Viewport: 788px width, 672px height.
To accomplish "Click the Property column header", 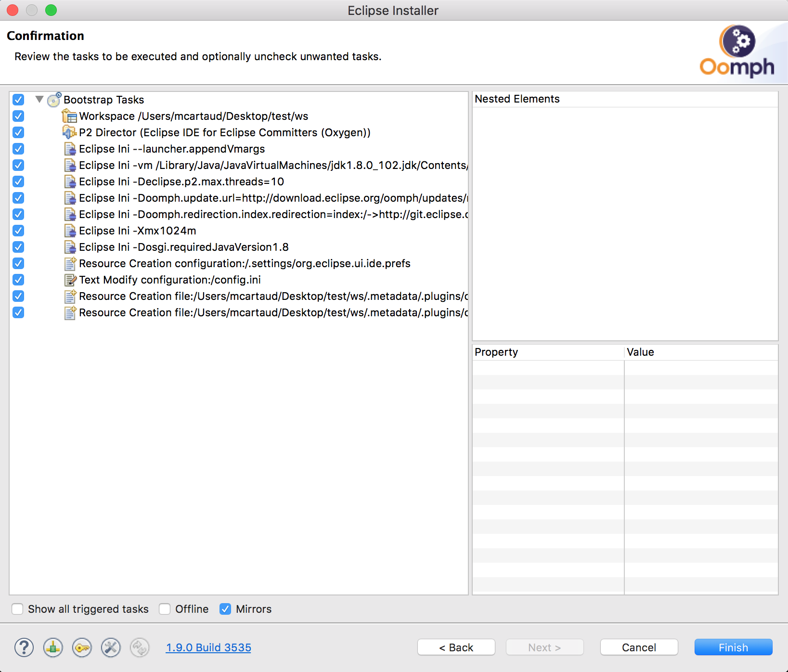I will click(x=548, y=352).
